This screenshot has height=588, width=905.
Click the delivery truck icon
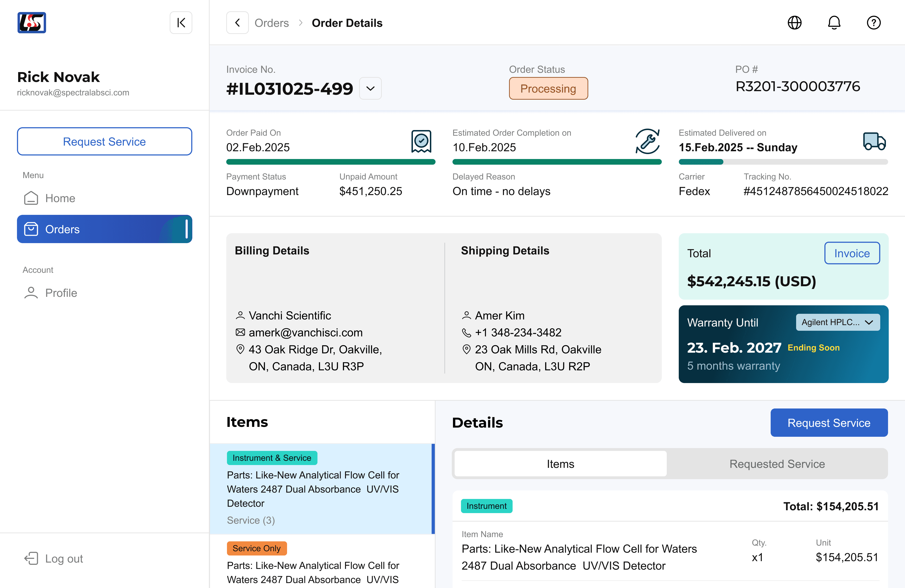click(x=874, y=141)
